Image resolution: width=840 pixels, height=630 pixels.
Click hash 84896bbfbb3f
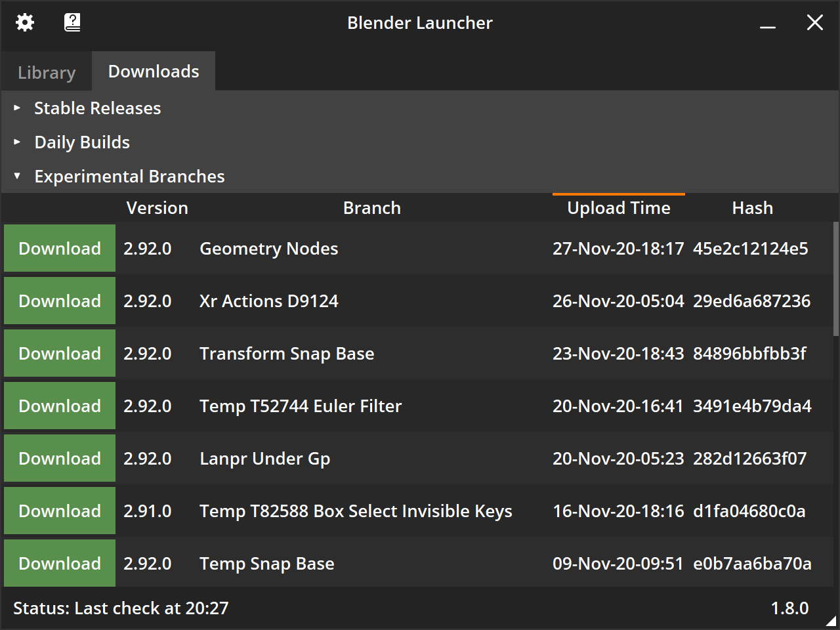click(x=750, y=354)
